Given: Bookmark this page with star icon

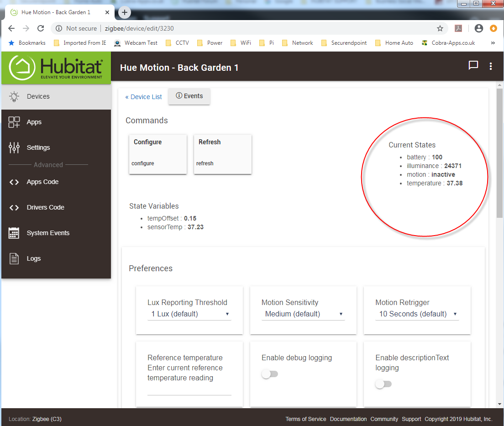Looking at the screenshot, I should 440,28.
